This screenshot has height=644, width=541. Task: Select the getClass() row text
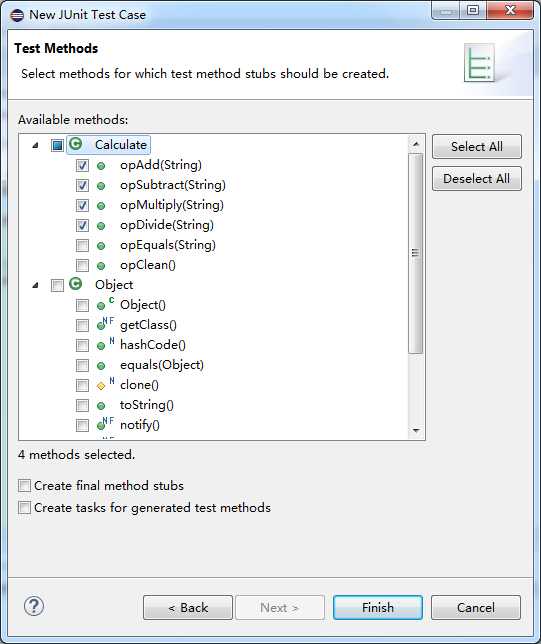point(148,325)
